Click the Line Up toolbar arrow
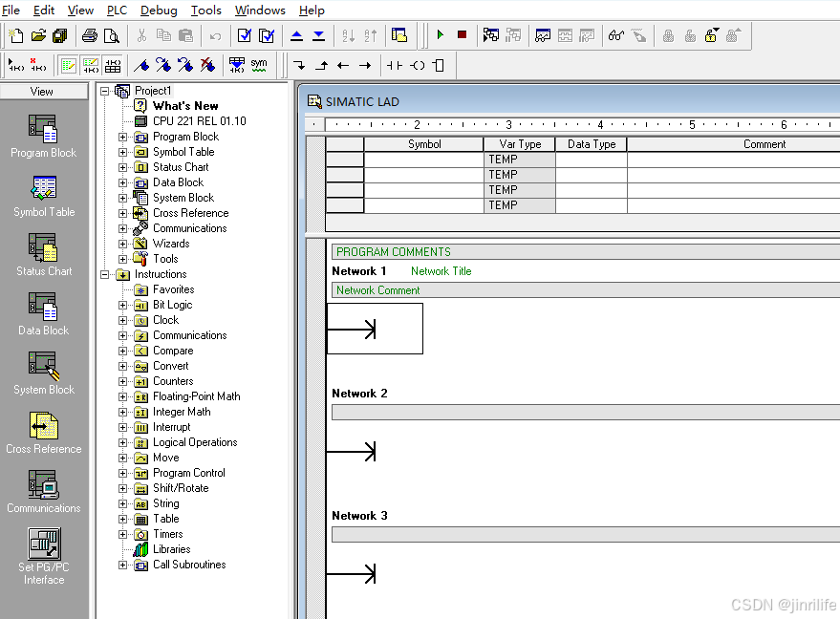This screenshot has height=619, width=840. pyautogui.click(x=321, y=65)
